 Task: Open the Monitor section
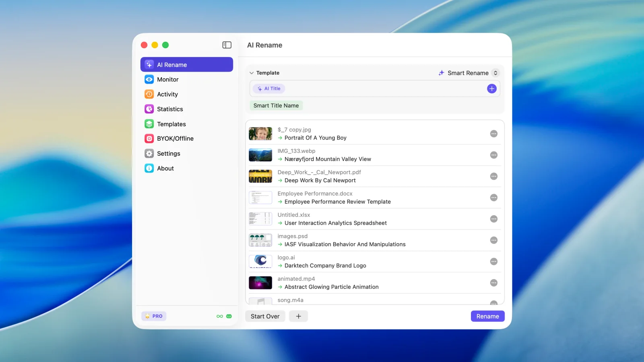click(x=187, y=80)
